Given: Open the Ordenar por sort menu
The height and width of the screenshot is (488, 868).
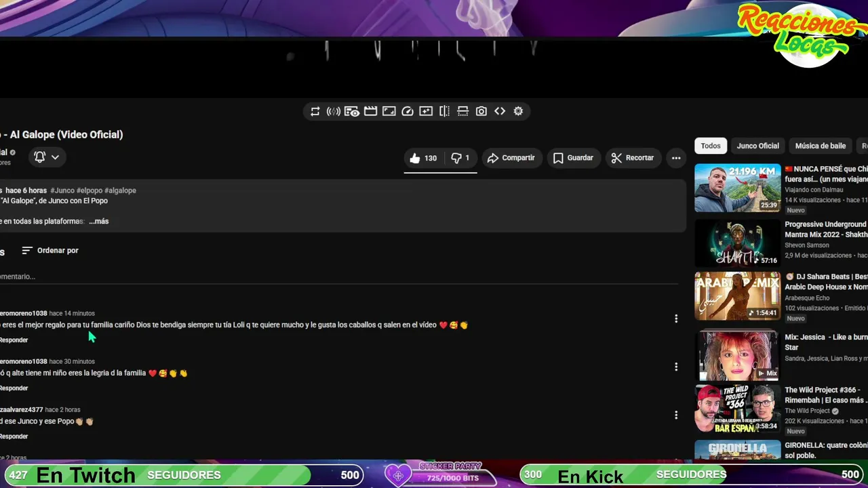Looking at the screenshot, I should click(x=50, y=251).
